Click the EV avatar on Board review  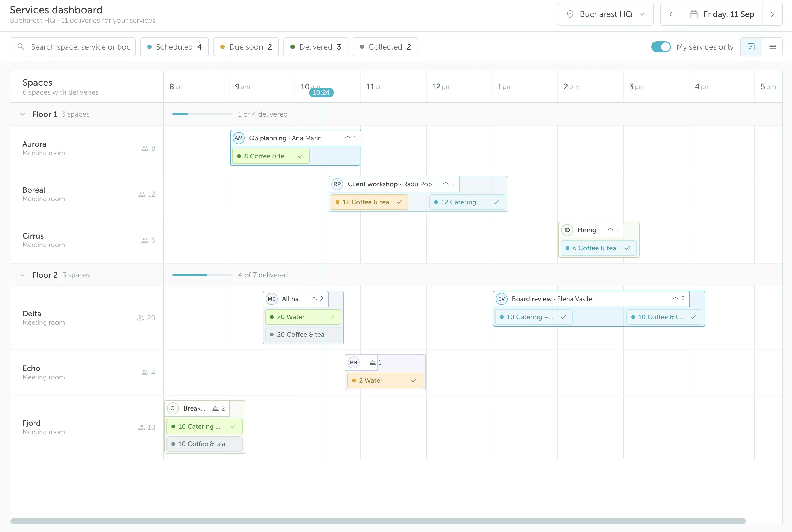tap(502, 299)
